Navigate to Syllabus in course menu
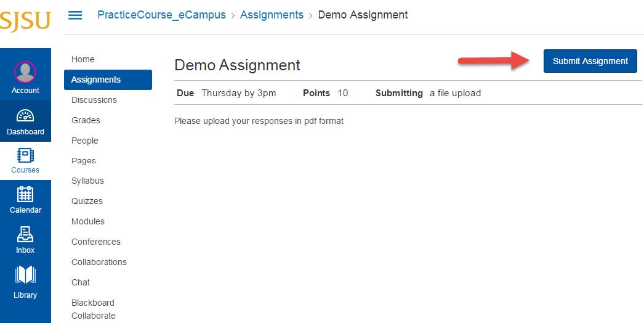Image resolution: width=644 pixels, height=323 pixels. coord(87,181)
